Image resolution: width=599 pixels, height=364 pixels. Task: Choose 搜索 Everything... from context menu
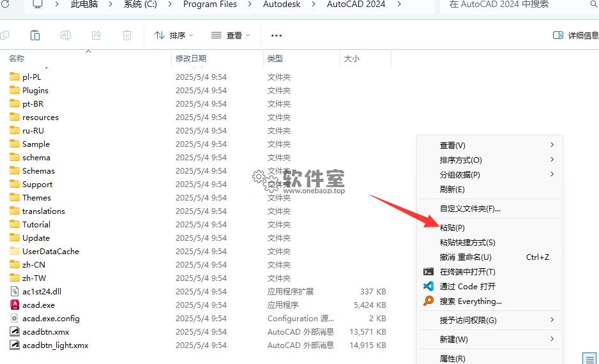(490, 301)
